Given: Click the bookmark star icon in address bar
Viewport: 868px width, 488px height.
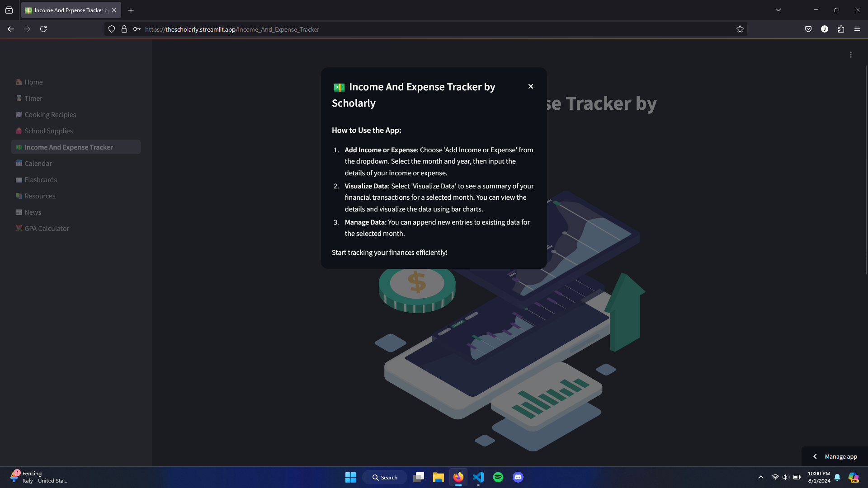Looking at the screenshot, I should 740,29.
